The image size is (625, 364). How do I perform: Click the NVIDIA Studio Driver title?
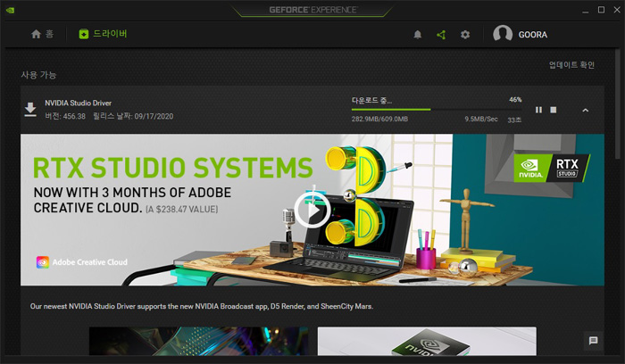79,103
